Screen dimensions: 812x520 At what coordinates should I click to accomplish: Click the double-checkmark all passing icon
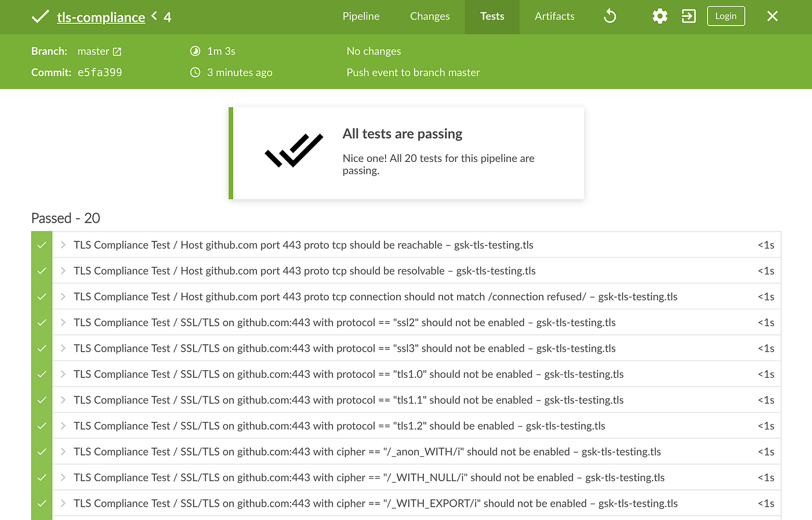[x=293, y=151]
